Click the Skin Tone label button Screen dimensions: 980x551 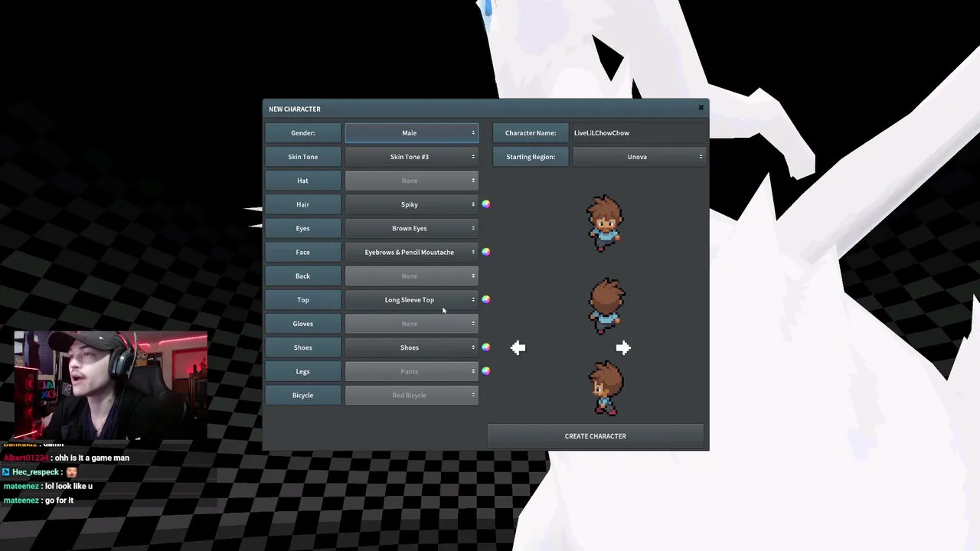click(x=303, y=157)
